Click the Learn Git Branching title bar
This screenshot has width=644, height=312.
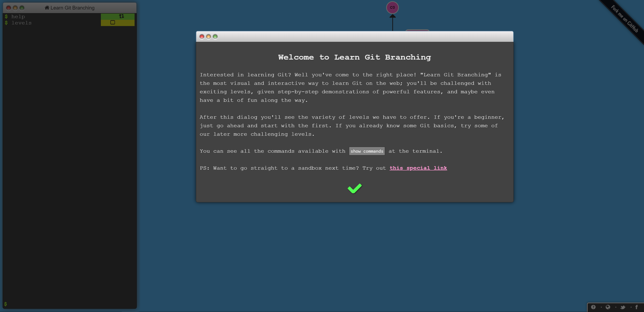click(72, 7)
